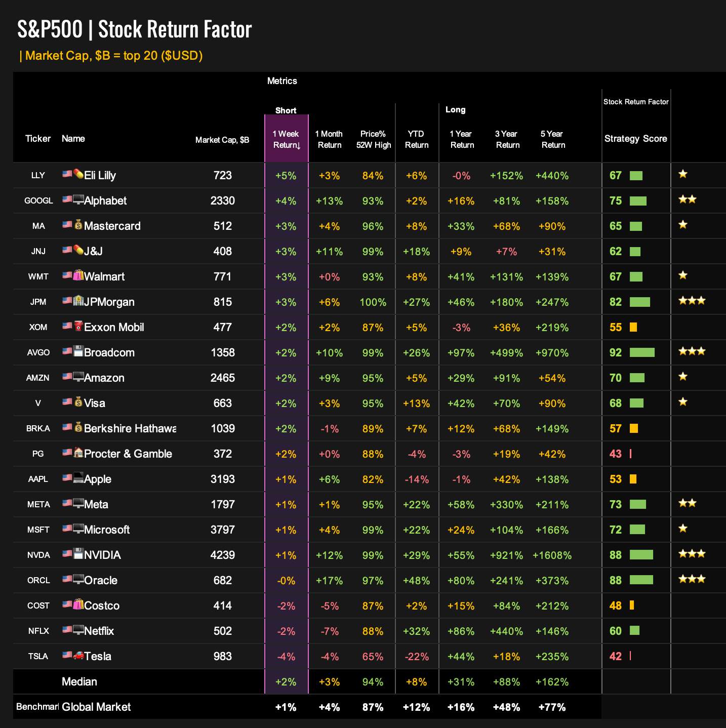Click the Market Cap, $B column header
The height and width of the screenshot is (728, 726).
point(222,140)
